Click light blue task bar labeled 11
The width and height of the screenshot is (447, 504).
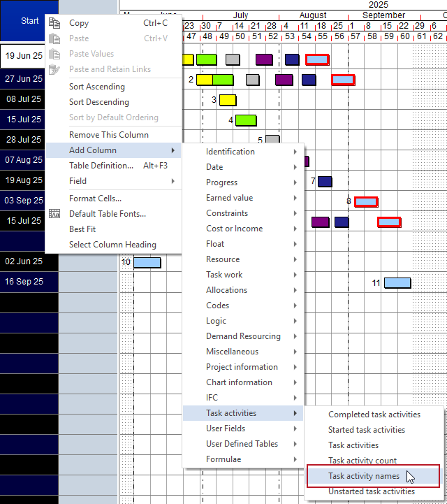397,283
